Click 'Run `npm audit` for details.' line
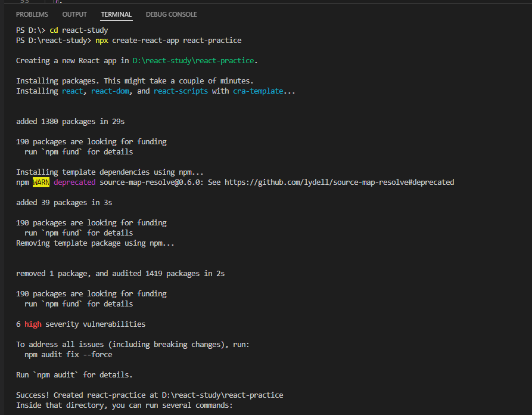The image size is (532, 415). 74,375
